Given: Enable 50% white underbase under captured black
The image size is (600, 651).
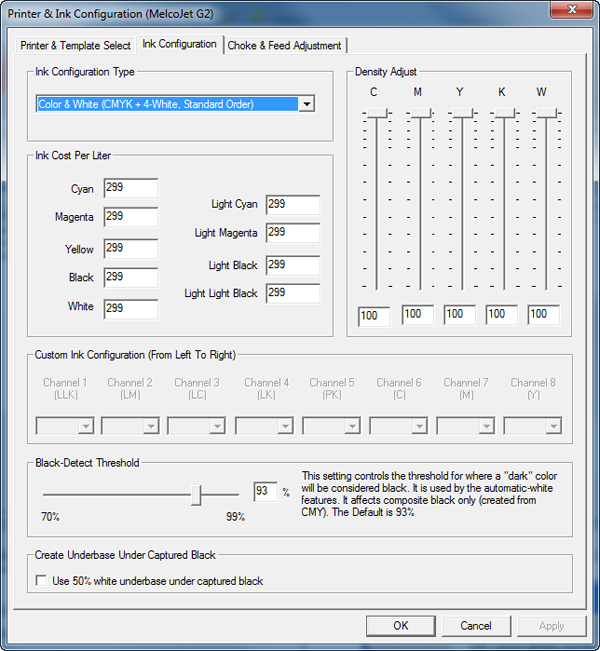Looking at the screenshot, I should (x=41, y=580).
